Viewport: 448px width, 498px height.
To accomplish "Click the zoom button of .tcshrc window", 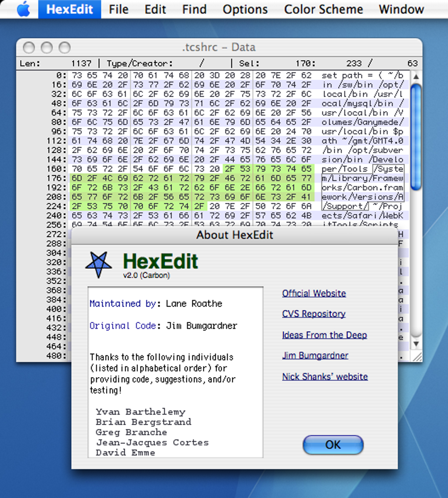I will [65, 47].
